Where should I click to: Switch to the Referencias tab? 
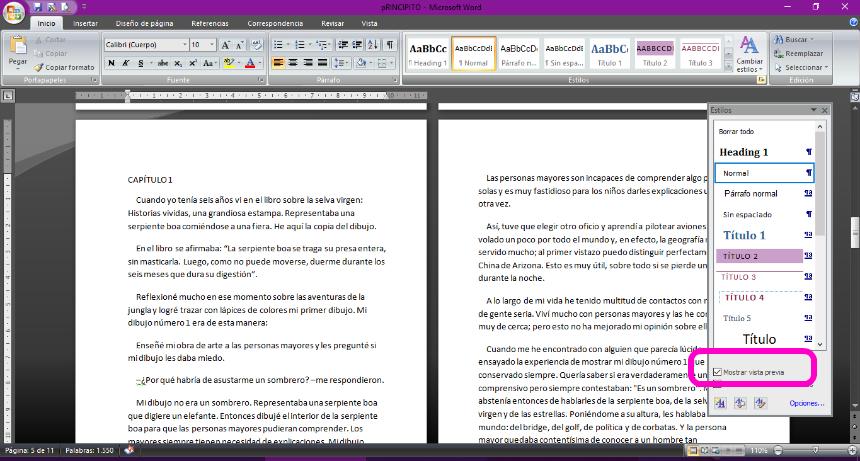point(209,23)
